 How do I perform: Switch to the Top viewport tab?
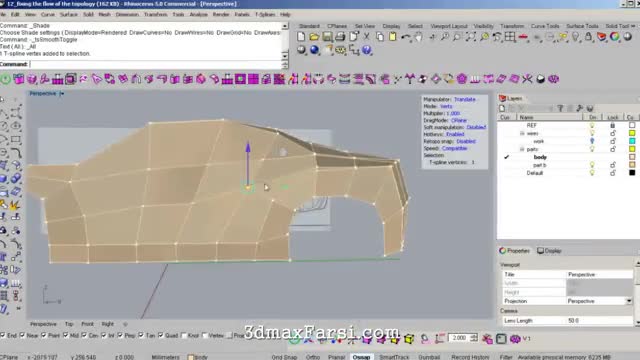(x=69, y=324)
